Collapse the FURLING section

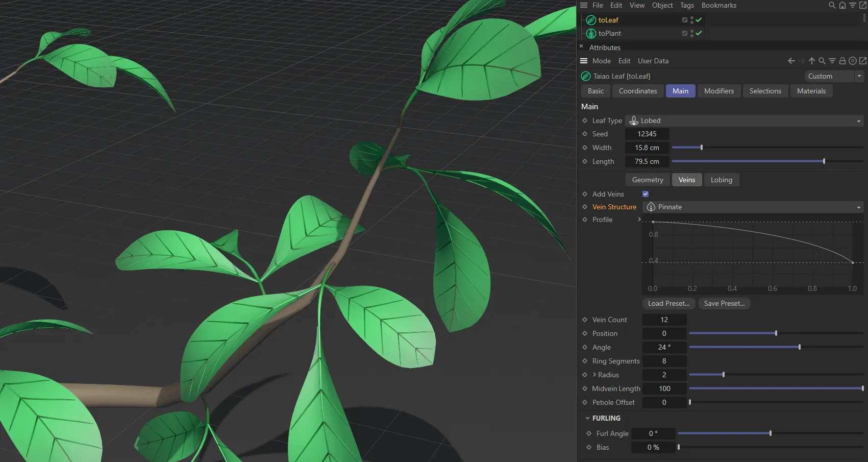click(587, 418)
